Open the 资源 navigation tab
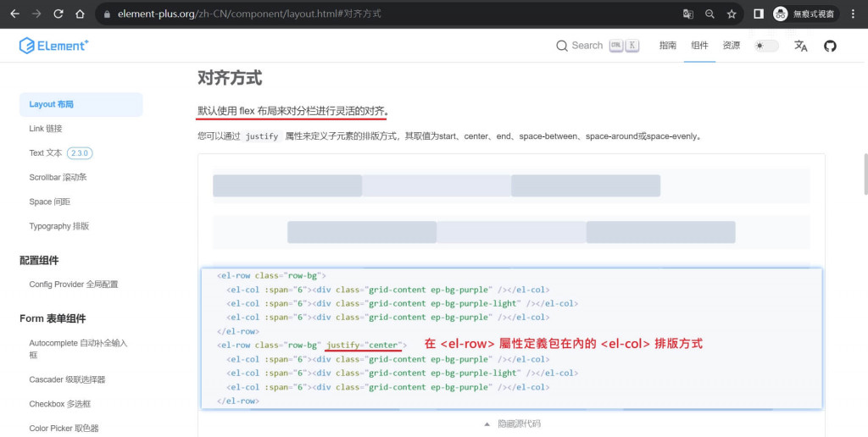Image resolution: width=868 pixels, height=437 pixels. point(732,46)
